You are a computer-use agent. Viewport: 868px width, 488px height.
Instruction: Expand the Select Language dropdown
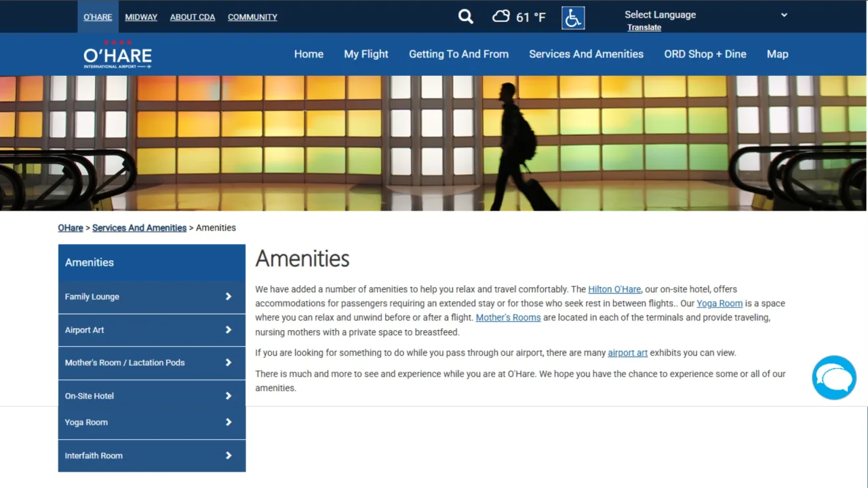tap(706, 14)
